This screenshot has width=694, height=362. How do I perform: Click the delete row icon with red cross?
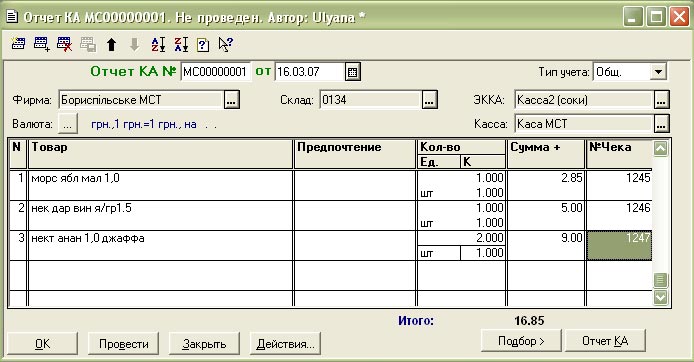65,44
